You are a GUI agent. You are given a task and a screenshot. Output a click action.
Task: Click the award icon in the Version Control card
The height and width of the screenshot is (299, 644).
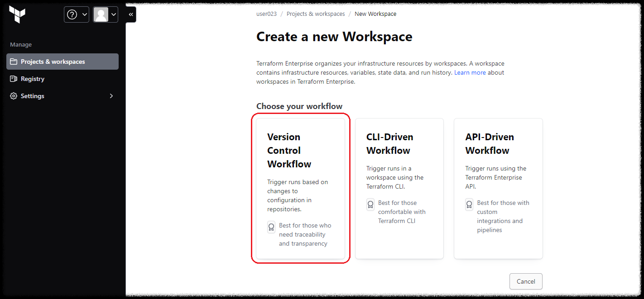pyautogui.click(x=271, y=227)
